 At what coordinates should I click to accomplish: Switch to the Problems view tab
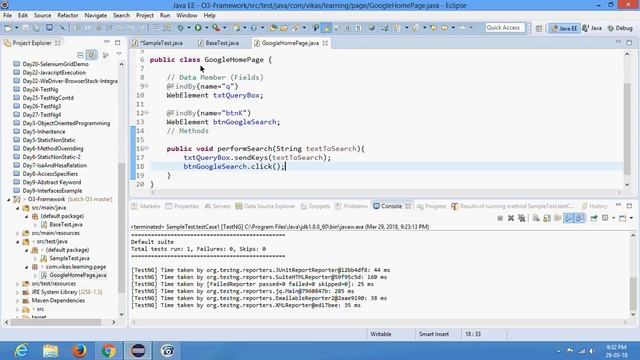point(351,206)
